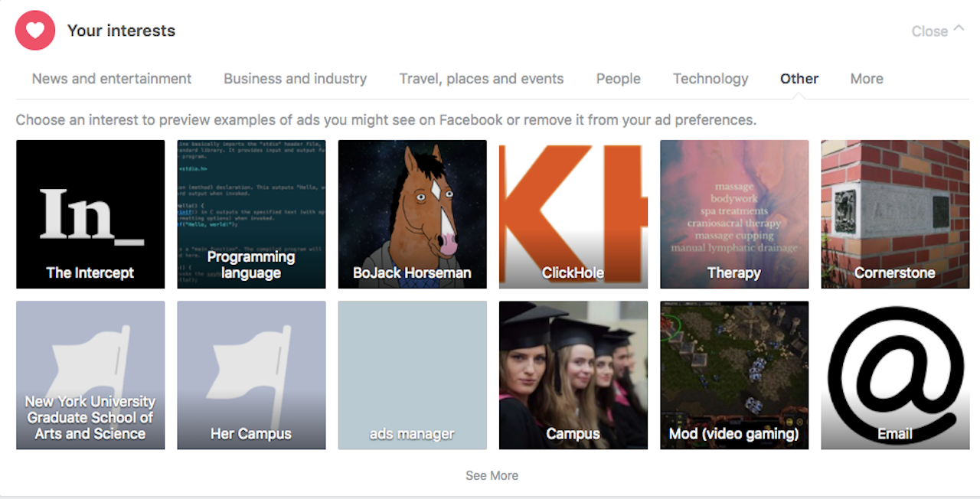Viewport: 980px width, 499px height.
Task: Click the See More link
Action: [492, 475]
